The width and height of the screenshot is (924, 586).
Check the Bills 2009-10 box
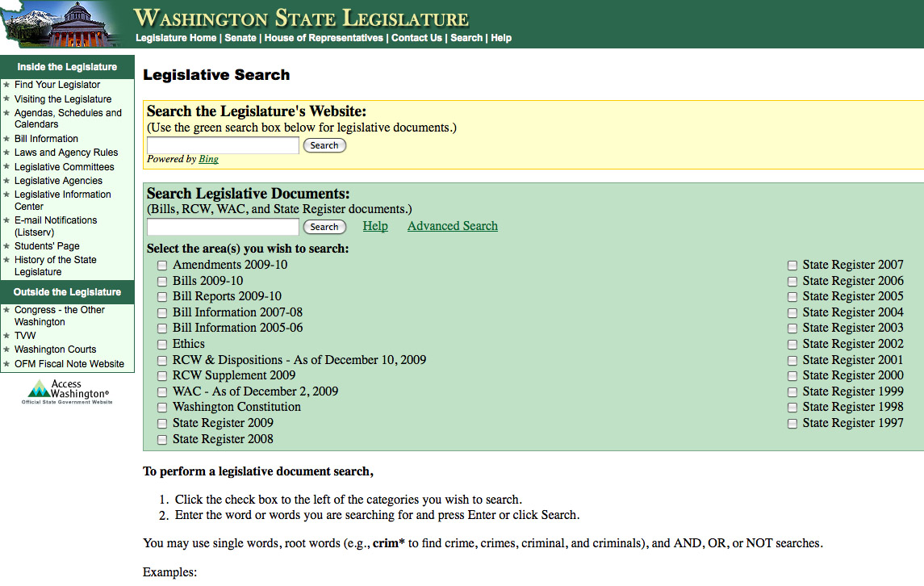[x=162, y=281]
